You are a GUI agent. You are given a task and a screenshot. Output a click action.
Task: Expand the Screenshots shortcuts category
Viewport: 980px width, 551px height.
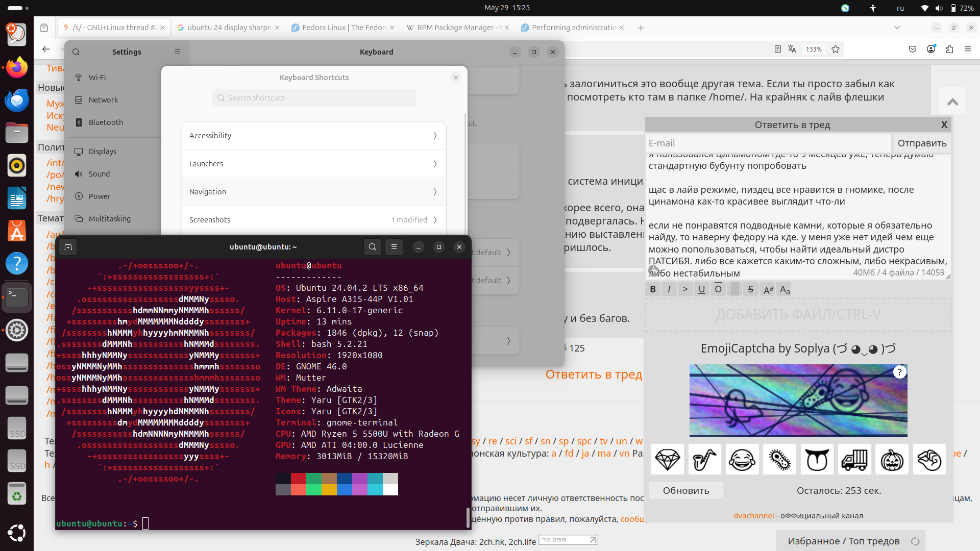314,220
